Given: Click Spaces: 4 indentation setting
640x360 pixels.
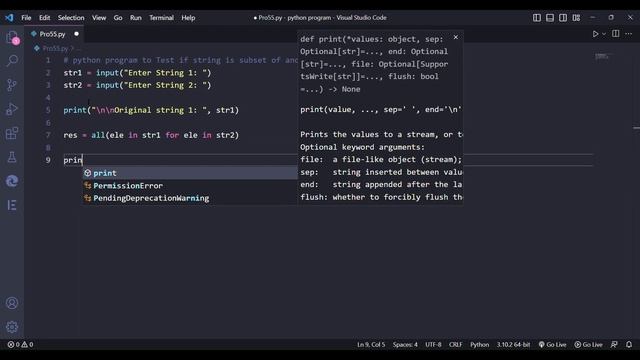Looking at the screenshot, I should [405, 344].
